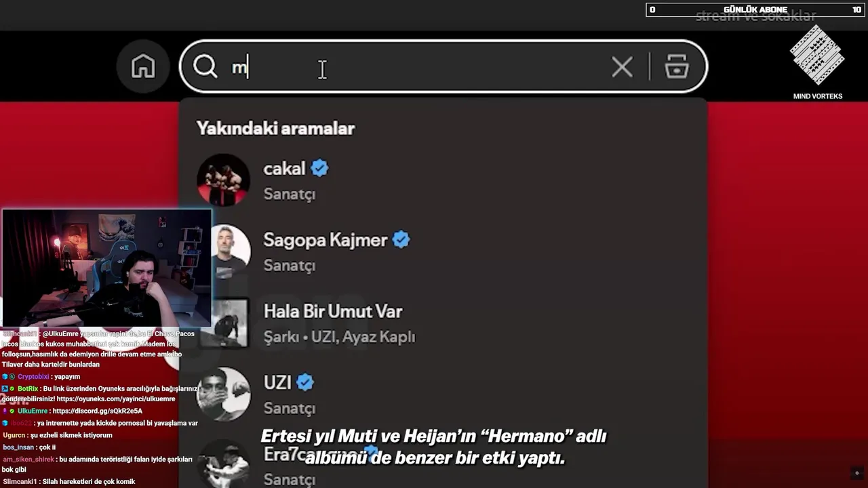Click verified badge beside Sagopa Kajmer
The image size is (868, 488).
(x=401, y=240)
